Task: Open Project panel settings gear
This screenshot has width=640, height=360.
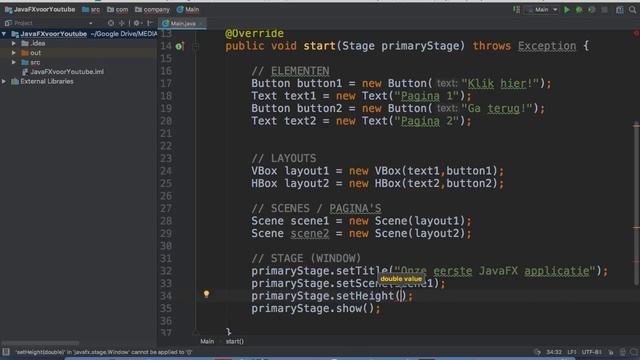Action: click(x=137, y=23)
